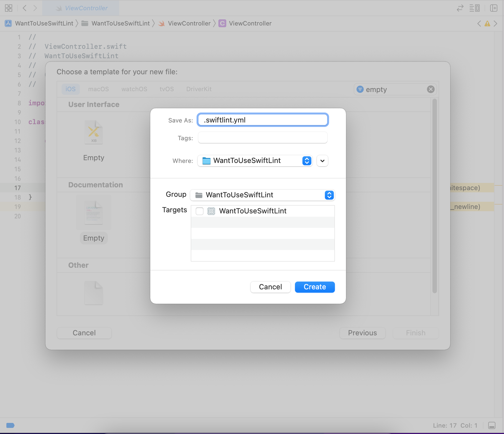Click the yellow warning triangle icon
The width and height of the screenshot is (504, 434).
[x=487, y=24]
